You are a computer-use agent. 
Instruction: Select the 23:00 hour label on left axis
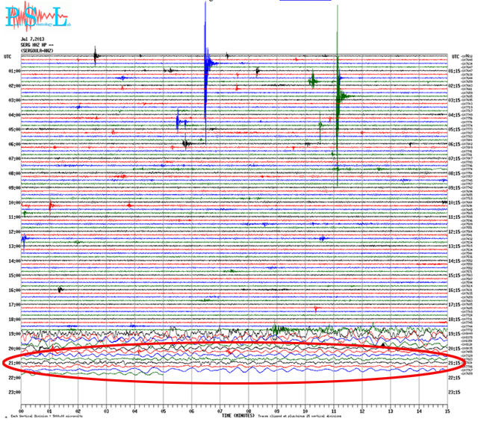pyautogui.click(x=13, y=392)
